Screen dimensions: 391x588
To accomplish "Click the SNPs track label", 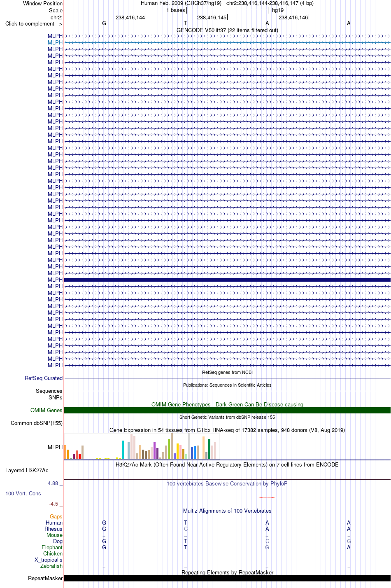I will pos(55,397).
